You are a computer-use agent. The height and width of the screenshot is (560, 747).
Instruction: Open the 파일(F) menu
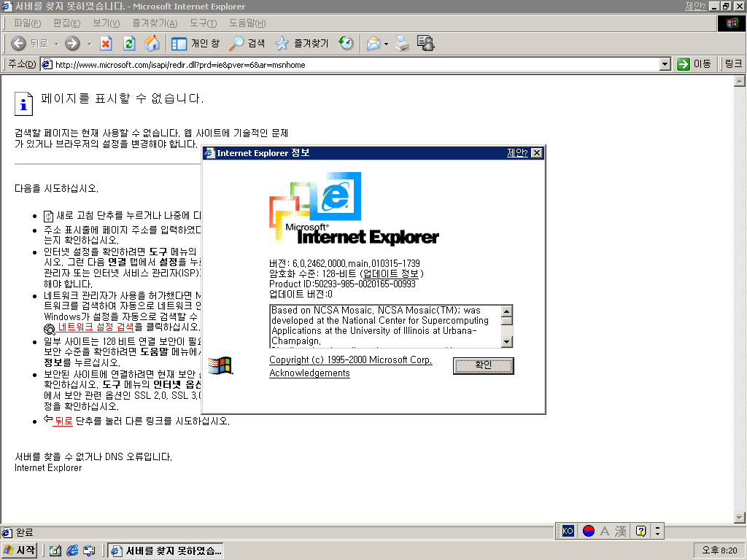(x=27, y=23)
